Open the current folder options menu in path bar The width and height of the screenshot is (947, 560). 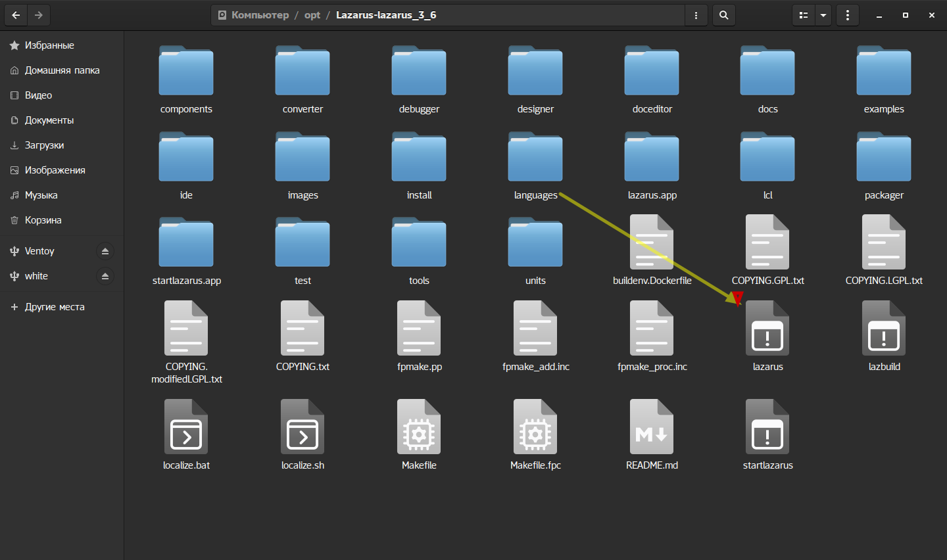point(696,15)
